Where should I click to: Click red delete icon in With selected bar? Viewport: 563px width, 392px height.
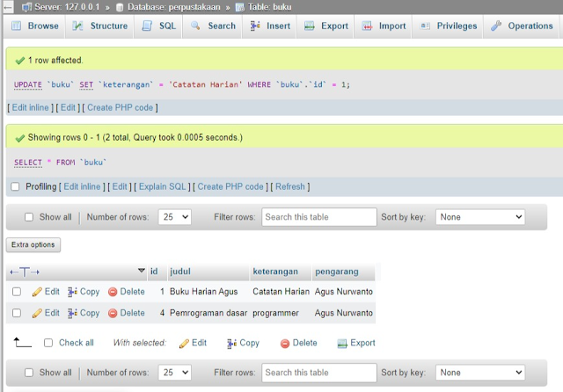(285, 344)
